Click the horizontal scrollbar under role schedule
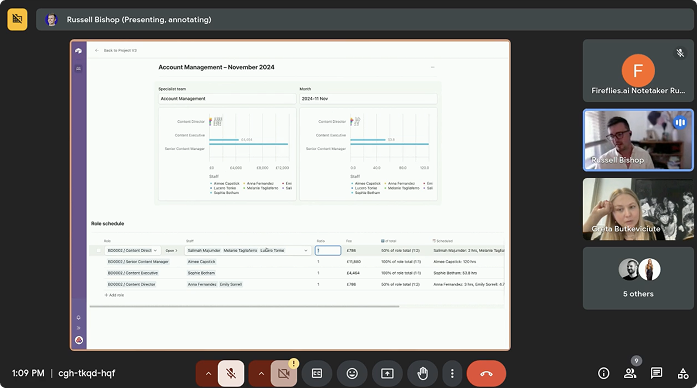697x388 pixels. pyautogui.click(x=244, y=306)
